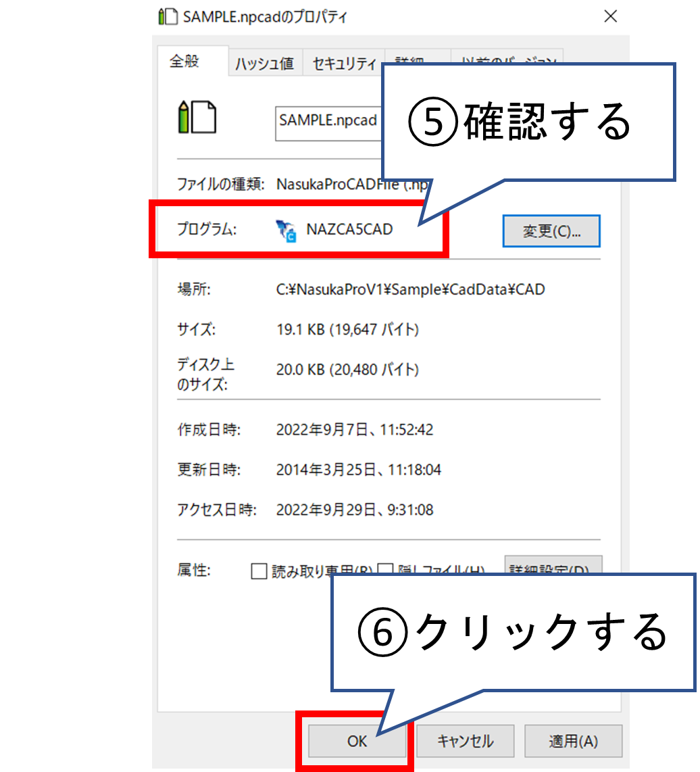Switch to the ハッシュ値 tab

coord(265,64)
